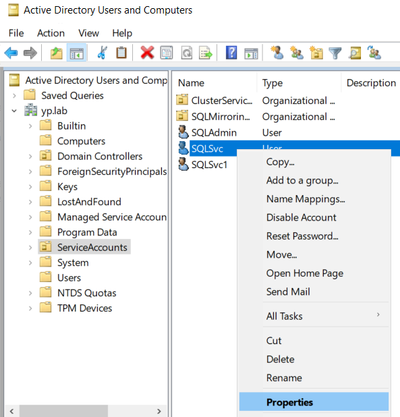The height and width of the screenshot is (417, 400).
Task: Expand the Saved Queries node
Action: coord(14,96)
